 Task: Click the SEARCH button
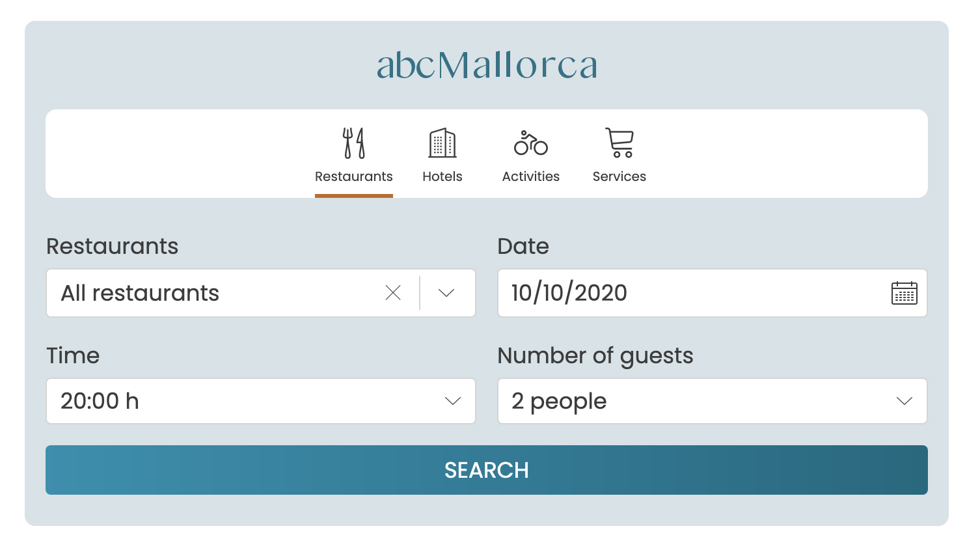(x=487, y=470)
